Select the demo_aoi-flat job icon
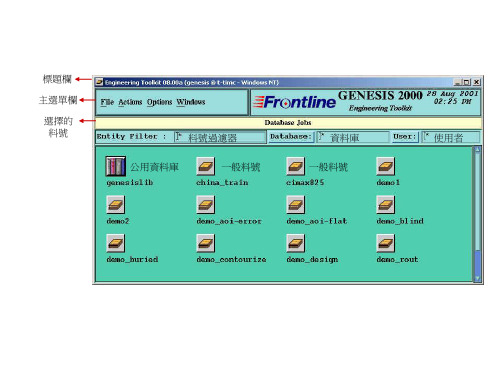The width and height of the screenshot is (500, 375). click(296, 204)
